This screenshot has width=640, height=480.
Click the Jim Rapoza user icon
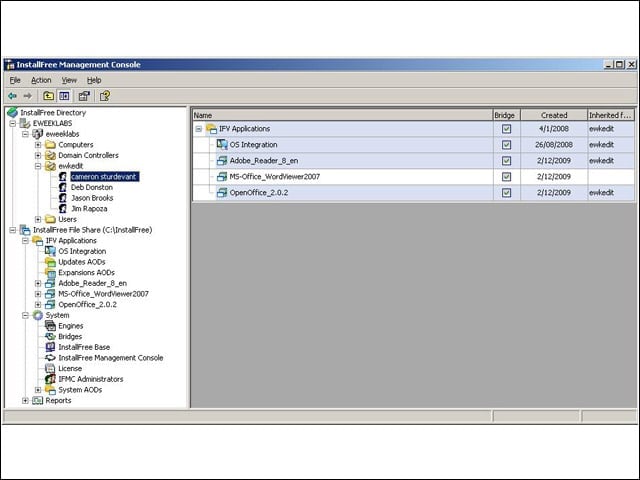click(x=62, y=209)
